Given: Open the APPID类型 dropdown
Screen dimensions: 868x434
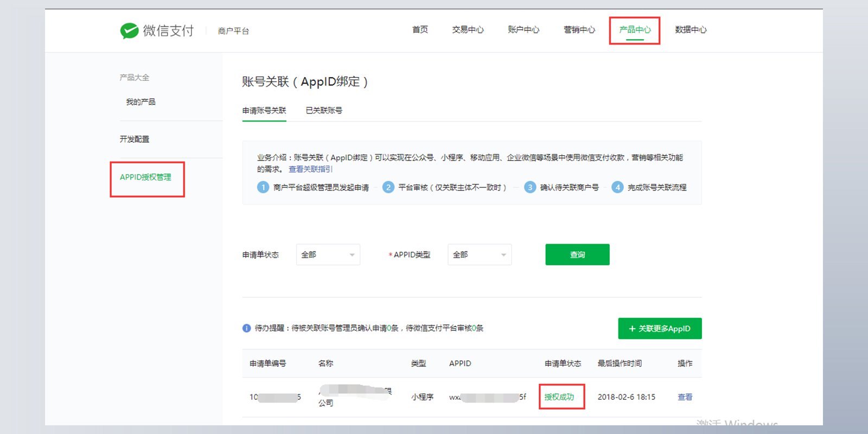Looking at the screenshot, I should pyautogui.click(x=480, y=254).
